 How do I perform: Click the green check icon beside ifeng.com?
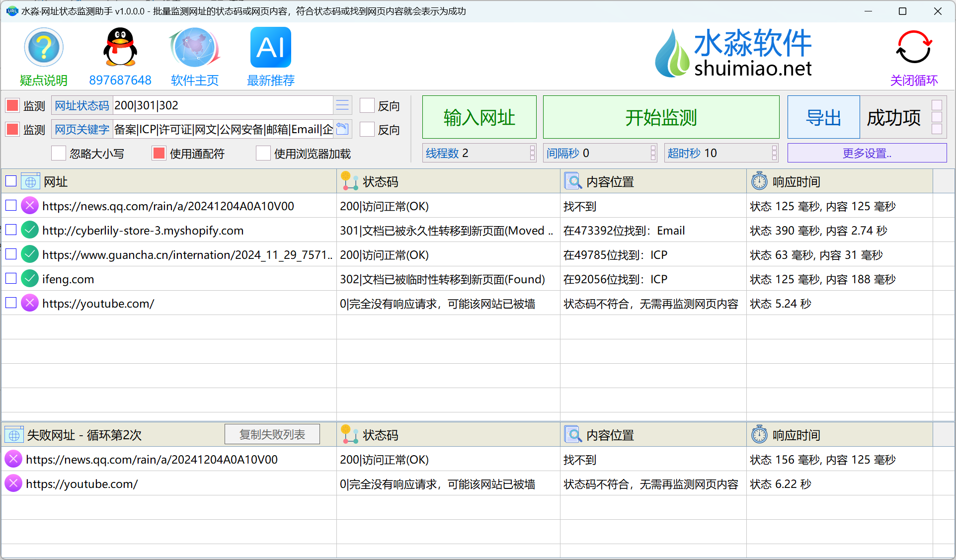pos(30,279)
